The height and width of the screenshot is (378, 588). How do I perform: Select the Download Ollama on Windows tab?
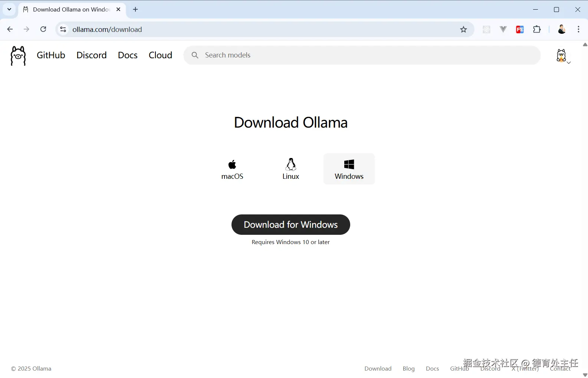coord(72,10)
